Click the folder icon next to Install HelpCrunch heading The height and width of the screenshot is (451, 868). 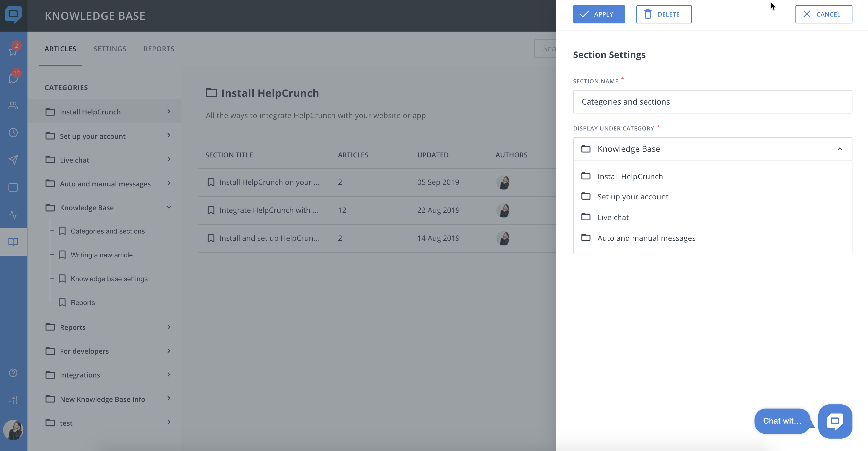coord(211,93)
